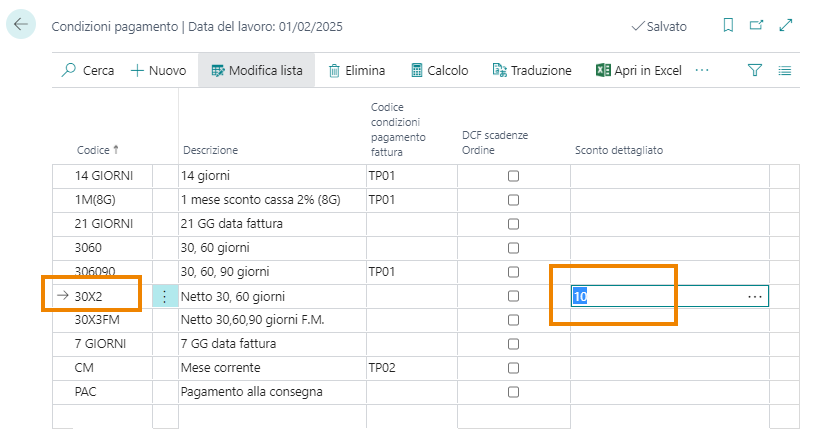
Task: Open the filter pane icon
Action: point(754,70)
